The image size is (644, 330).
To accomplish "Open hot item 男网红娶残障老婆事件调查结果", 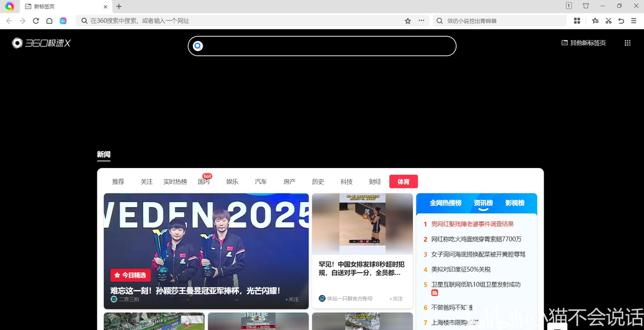I will pyautogui.click(x=472, y=224).
